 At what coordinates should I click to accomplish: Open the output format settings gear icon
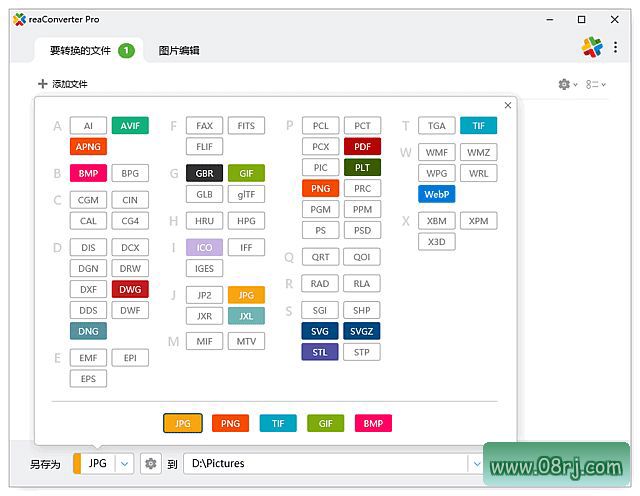point(151,463)
